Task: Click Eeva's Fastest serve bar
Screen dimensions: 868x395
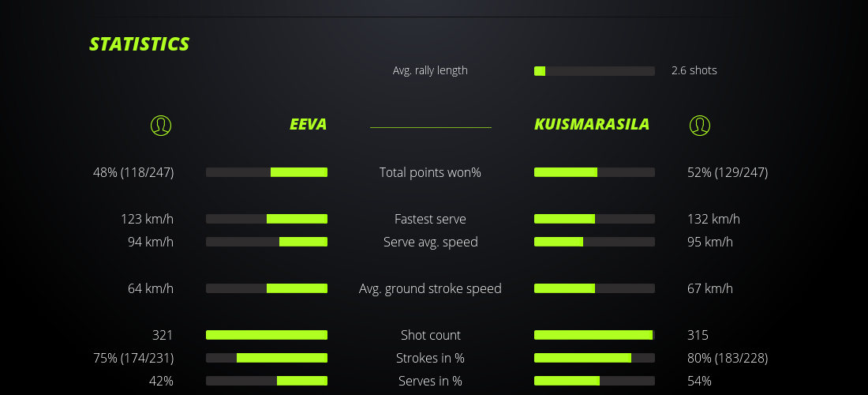Action: 267,219
